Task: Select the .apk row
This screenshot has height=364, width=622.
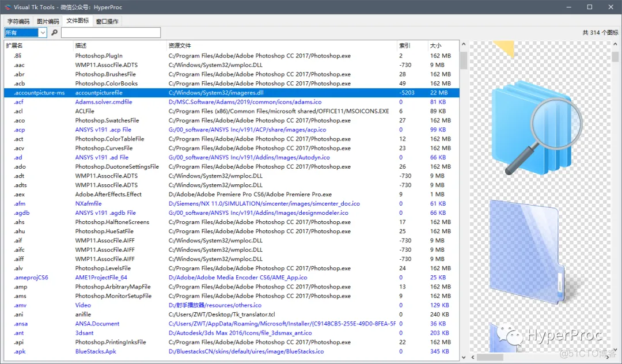Action: click(232, 352)
